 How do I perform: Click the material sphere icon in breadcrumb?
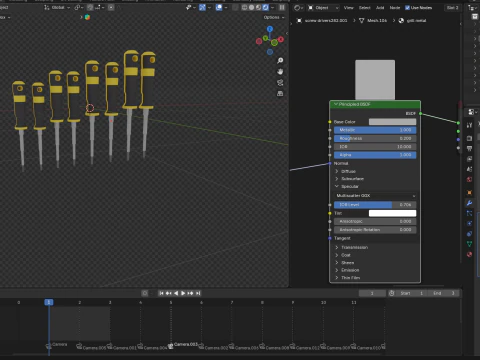[401, 21]
